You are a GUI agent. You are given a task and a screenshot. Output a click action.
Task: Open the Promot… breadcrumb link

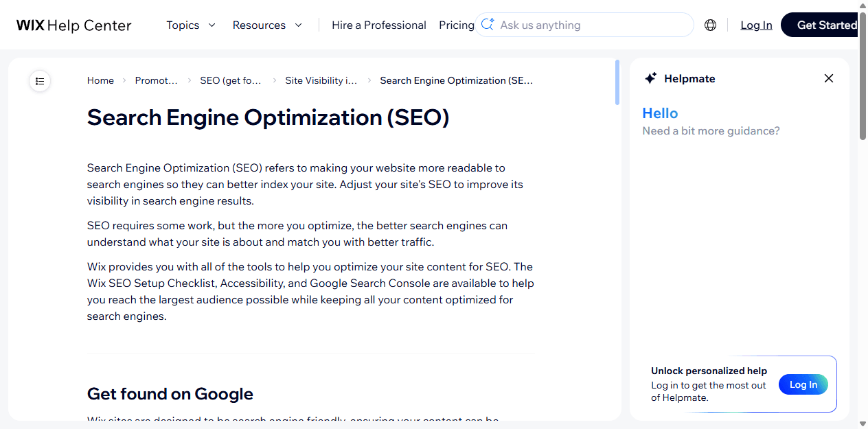[x=157, y=80]
